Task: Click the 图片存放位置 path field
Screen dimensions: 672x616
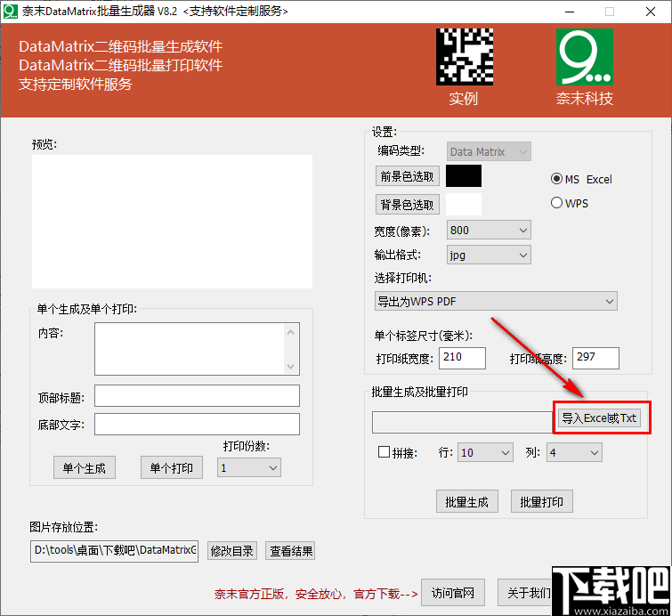Action: pyautogui.click(x=115, y=551)
